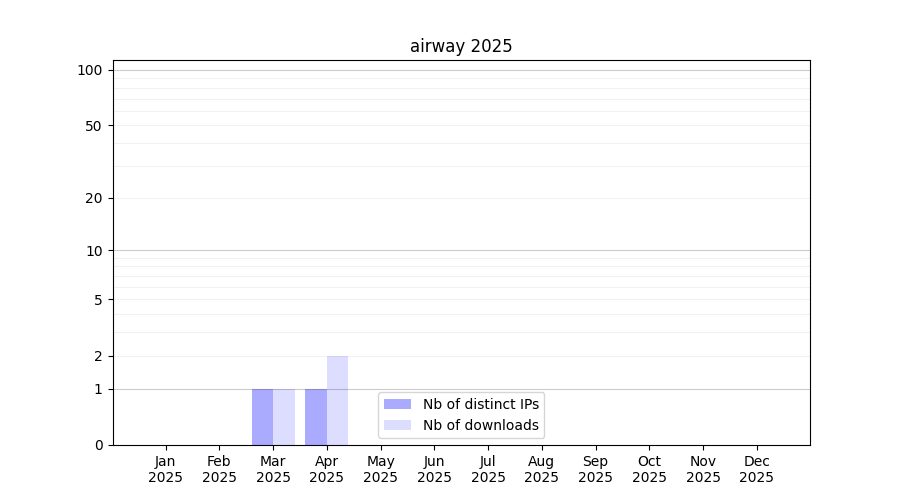Click the 50 y-axis tick label
The height and width of the screenshot is (500, 900).
(x=93, y=126)
